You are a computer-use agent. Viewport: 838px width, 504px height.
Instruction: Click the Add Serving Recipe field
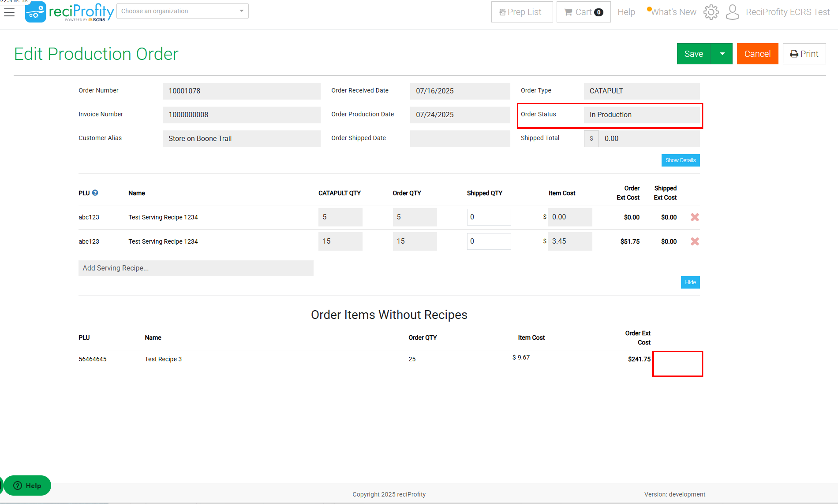(196, 268)
